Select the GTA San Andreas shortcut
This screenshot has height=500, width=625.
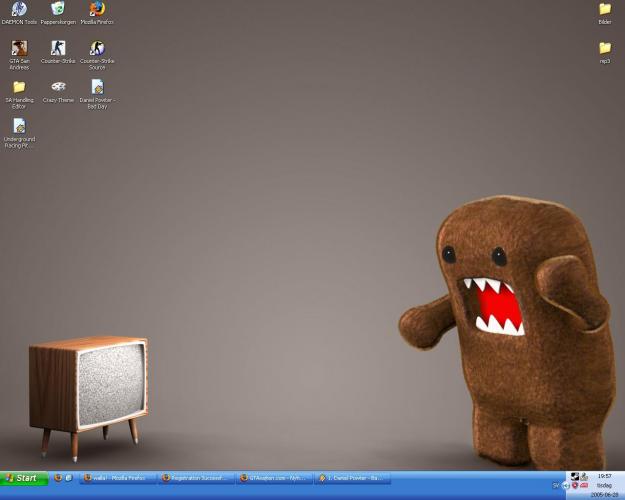click(19, 49)
